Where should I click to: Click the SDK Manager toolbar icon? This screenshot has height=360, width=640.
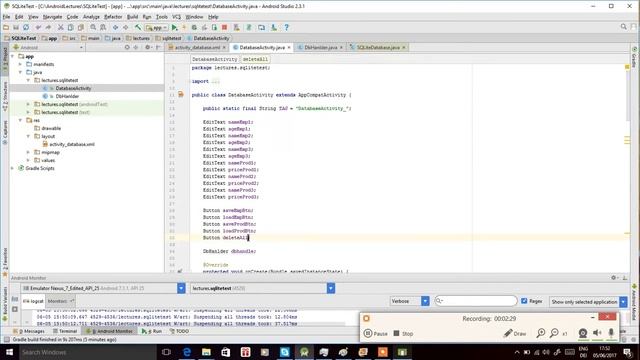click(274, 27)
